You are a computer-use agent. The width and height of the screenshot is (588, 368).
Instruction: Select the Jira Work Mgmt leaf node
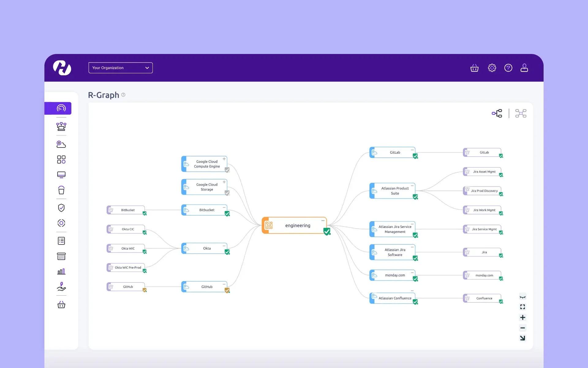click(482, 210)
